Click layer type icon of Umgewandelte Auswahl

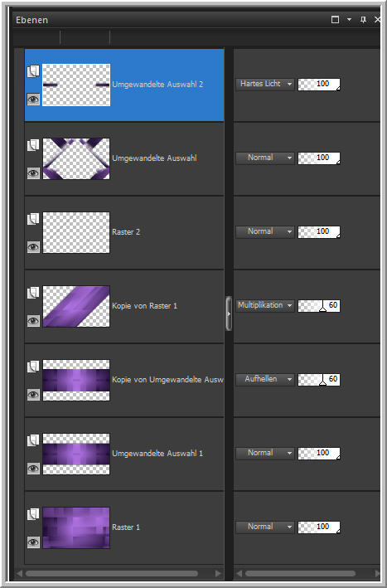[x=33, y=145]
